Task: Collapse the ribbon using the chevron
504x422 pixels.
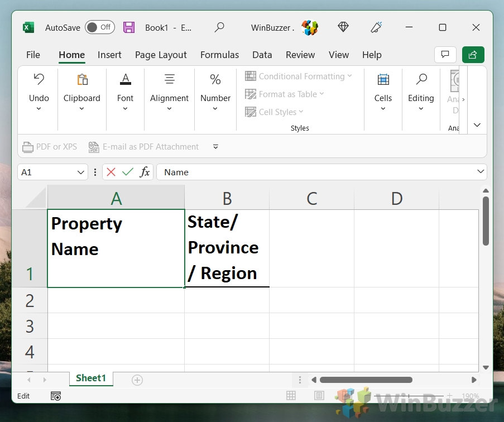Action: coord(477,125)
